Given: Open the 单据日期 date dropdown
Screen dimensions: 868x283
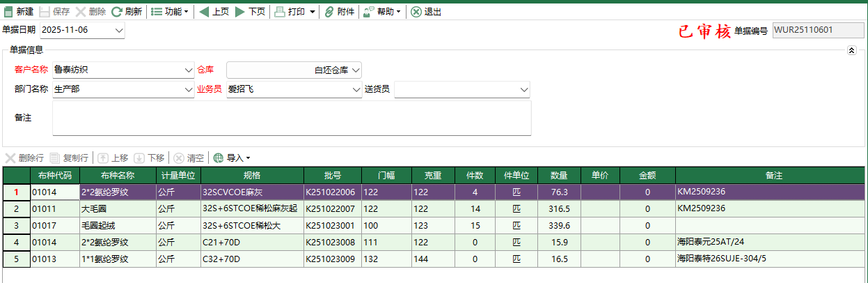Looking at the screenshot, I should (118, 30).
